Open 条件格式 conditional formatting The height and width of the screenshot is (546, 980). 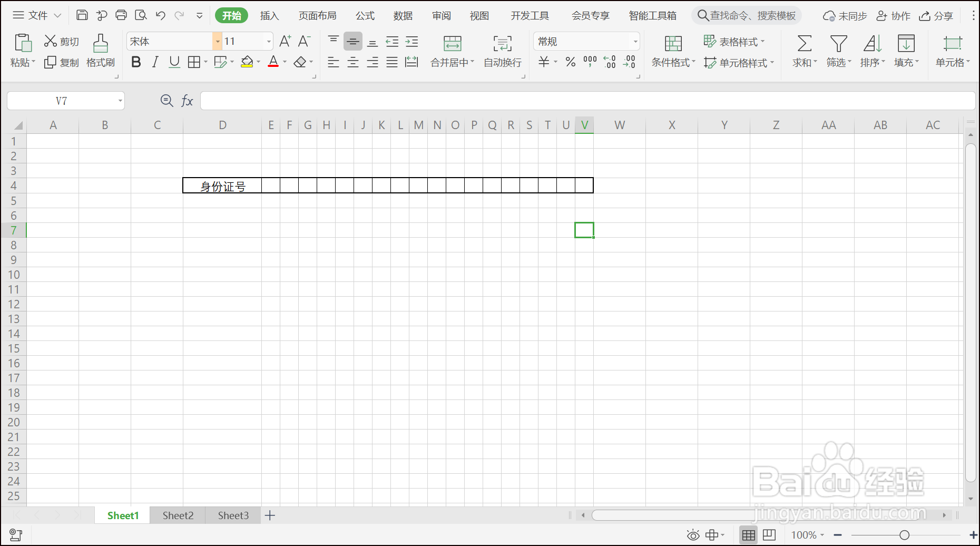(673, 51)
